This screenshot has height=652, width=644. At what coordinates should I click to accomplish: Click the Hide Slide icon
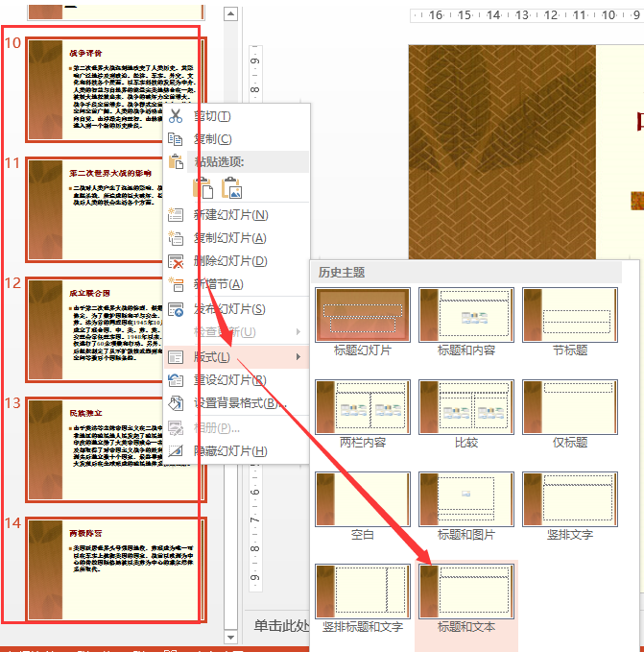click(176, 450)
